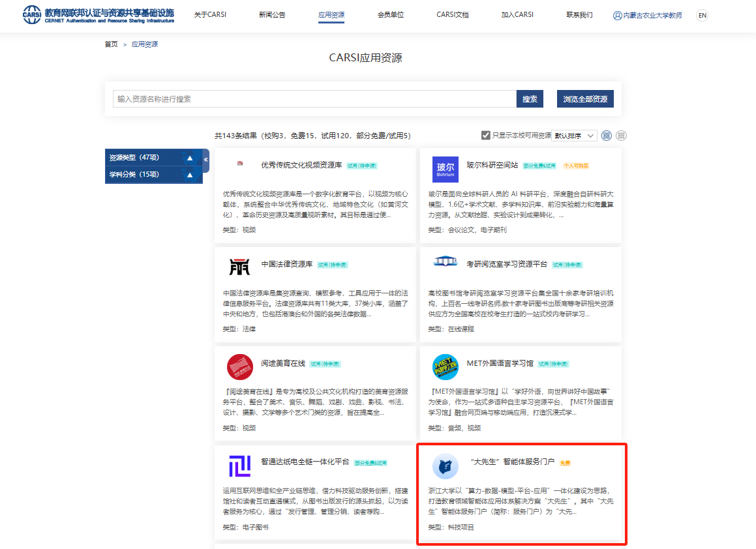Click 类型:音频,视频 text in MET card
756x549 pixels.
tap(454, 428)
